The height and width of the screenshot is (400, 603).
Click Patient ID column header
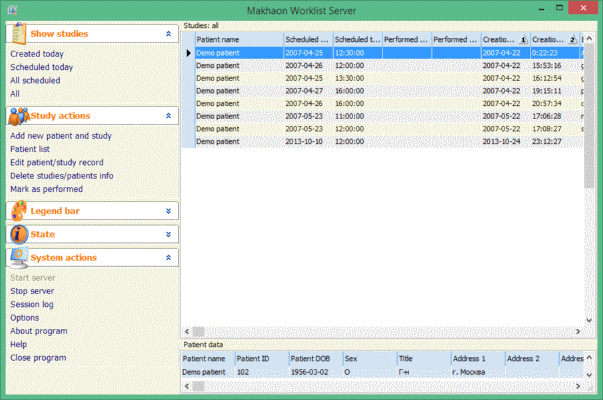[262, 358]
